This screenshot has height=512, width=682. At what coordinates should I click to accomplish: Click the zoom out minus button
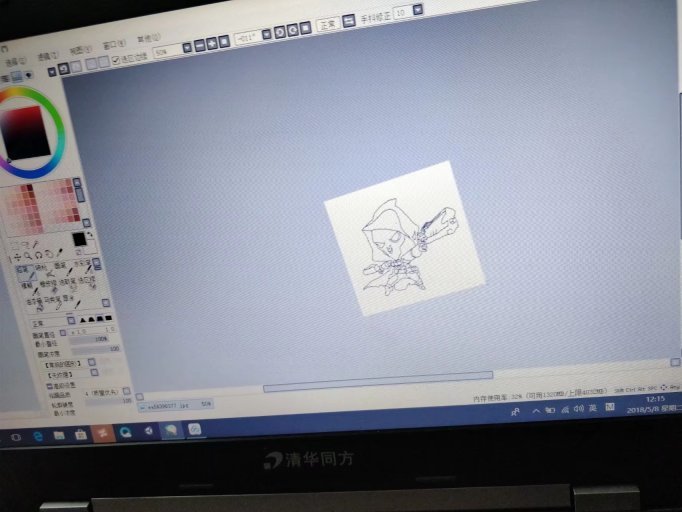(200, 45)
